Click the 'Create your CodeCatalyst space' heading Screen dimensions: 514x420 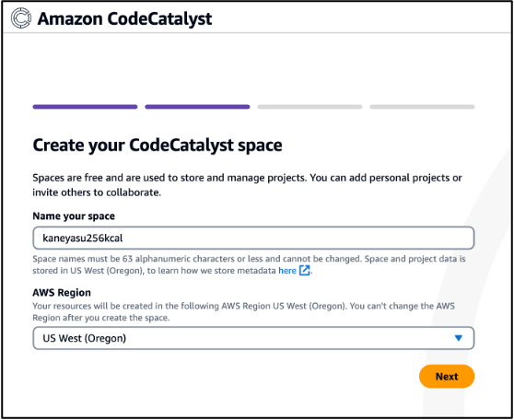(158, 146)
